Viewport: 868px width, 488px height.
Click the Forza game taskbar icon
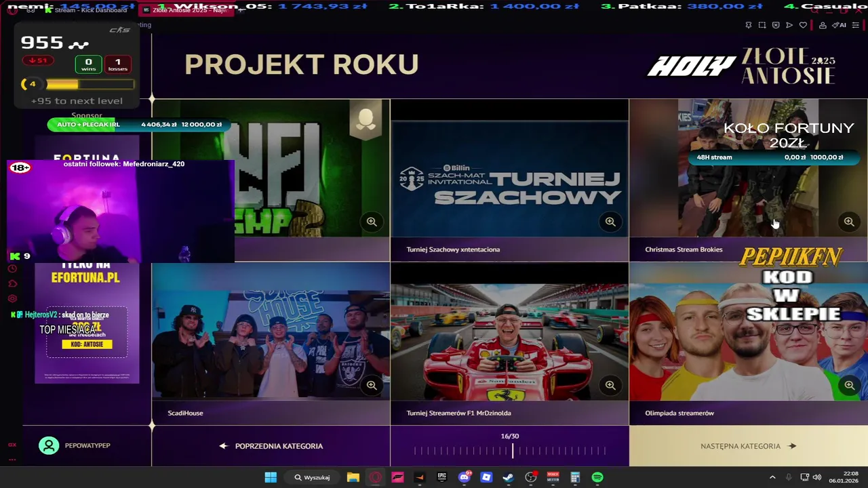tap(397, 477)
